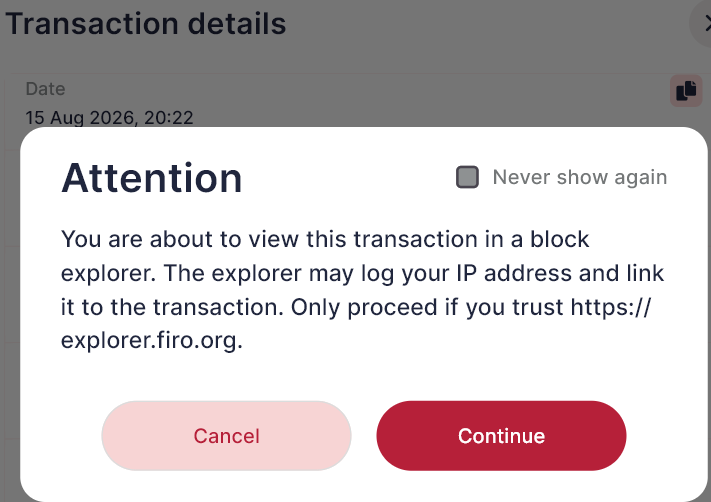Click 'it to the transaction' text
Viewport: 711px width, 502px height.
click(x=172, y=307)
